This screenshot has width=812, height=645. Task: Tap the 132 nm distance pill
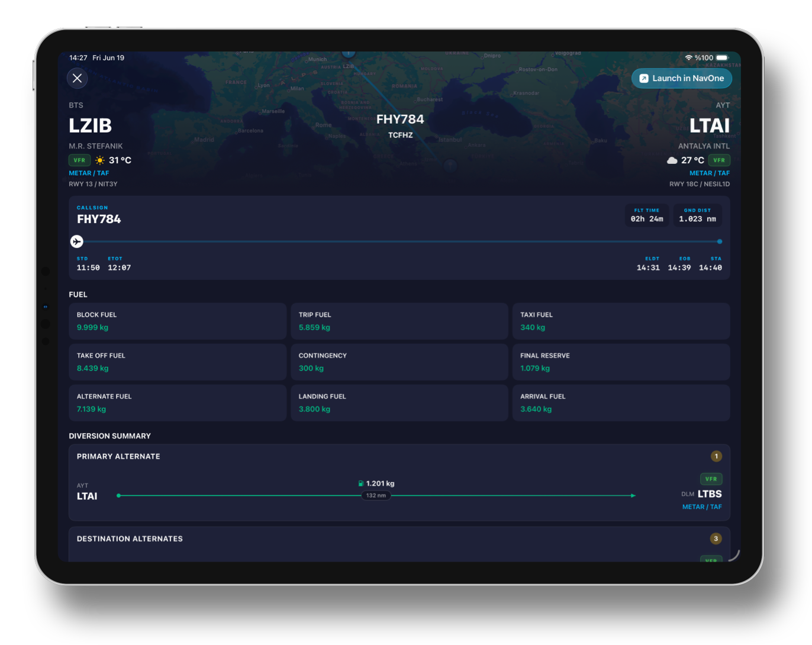(x=376, y=495)
